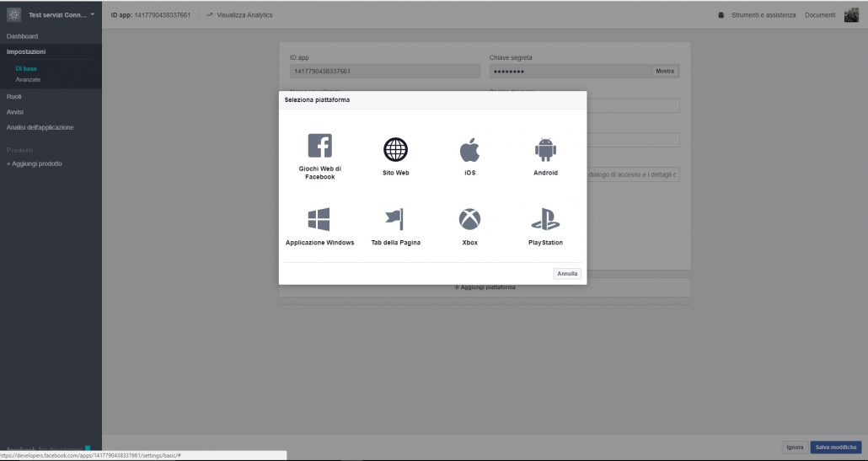Image resolution: width=868 pixels, height=461 pixels.
Task: Cancel the platform dialog with Annulla
Action: 567,273
